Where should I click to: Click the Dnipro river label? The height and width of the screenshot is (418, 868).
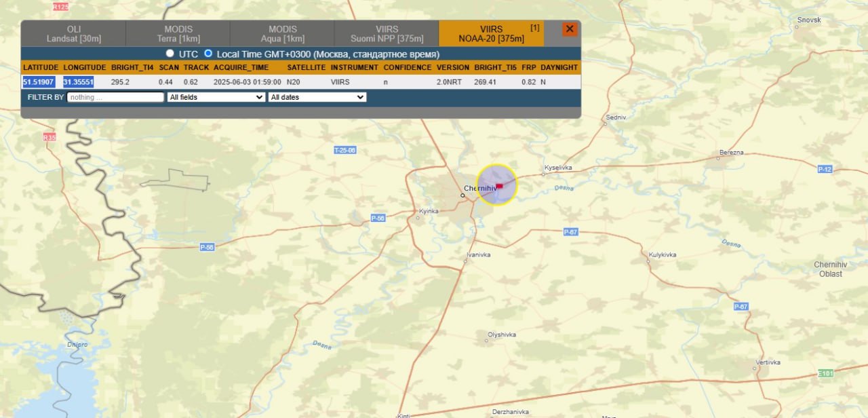pyautogui.click(x=77, y=345)
